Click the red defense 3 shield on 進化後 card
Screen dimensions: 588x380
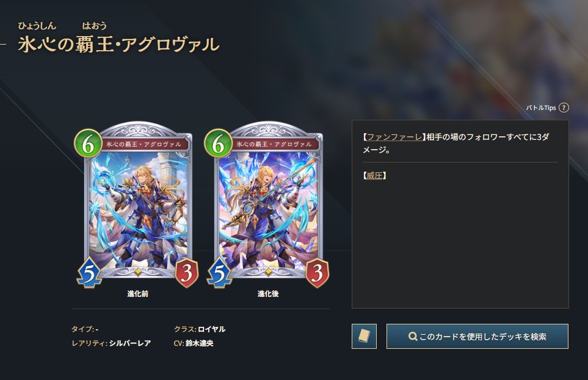pos(317,272)
